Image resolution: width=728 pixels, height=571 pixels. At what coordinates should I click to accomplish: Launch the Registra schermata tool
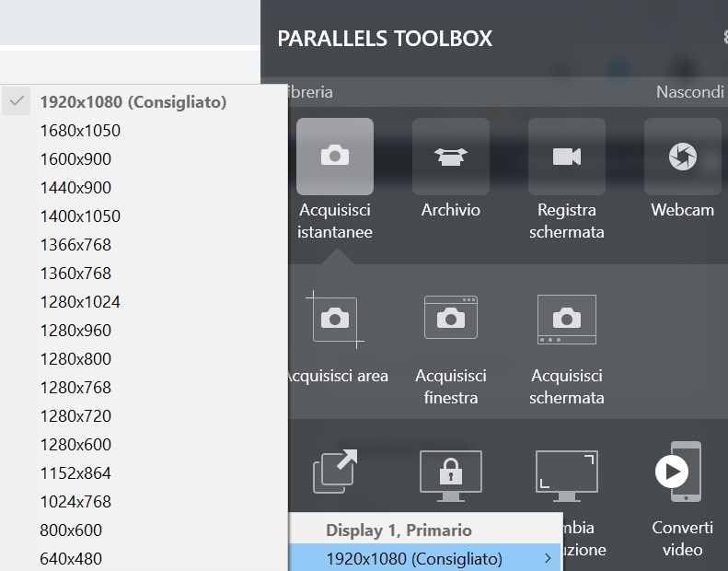pyautogui.click(x=567, y=157)
